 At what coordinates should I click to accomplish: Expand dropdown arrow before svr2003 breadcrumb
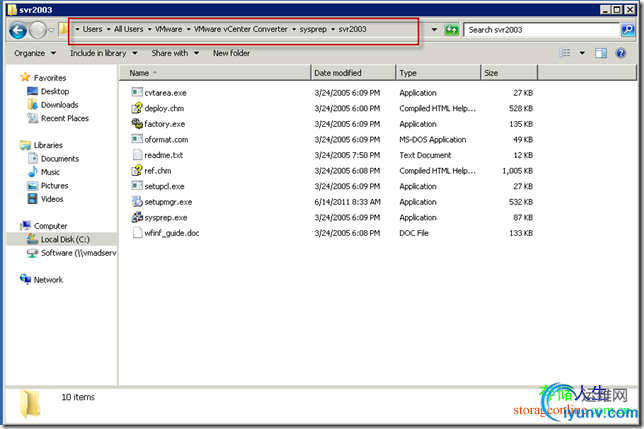pyautogui.click(x=333, y=29)
